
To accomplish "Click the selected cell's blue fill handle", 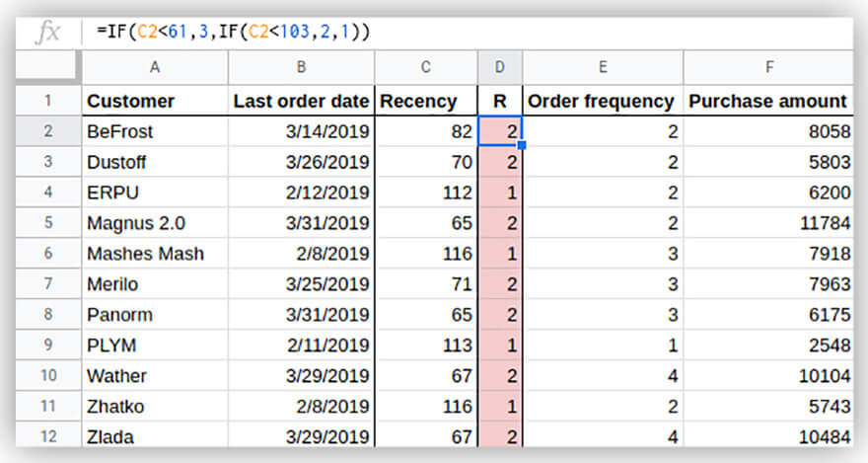I will [x=521, y=145].
